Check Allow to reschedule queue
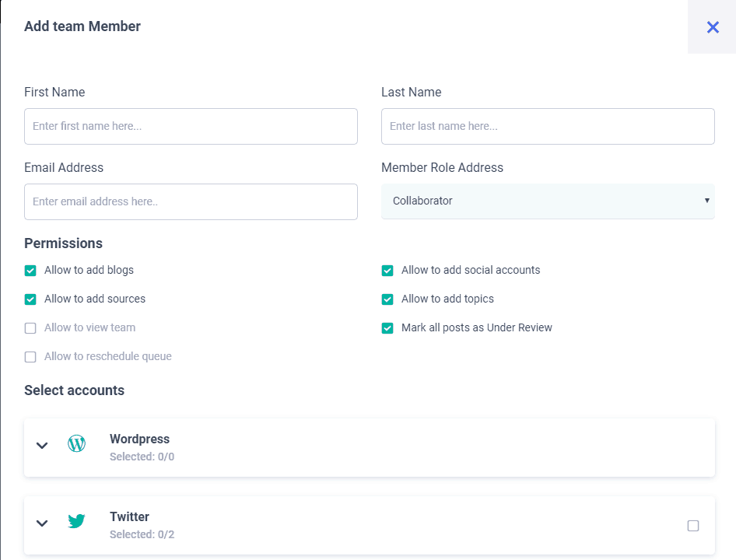736x560 pixels. tap(30, 357)
